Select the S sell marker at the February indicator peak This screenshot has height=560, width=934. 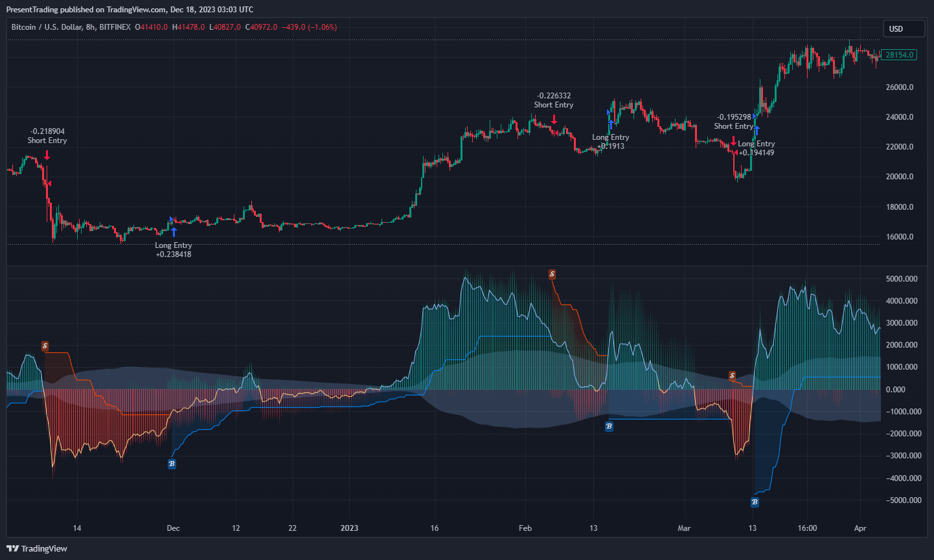[x=552, y=274]
